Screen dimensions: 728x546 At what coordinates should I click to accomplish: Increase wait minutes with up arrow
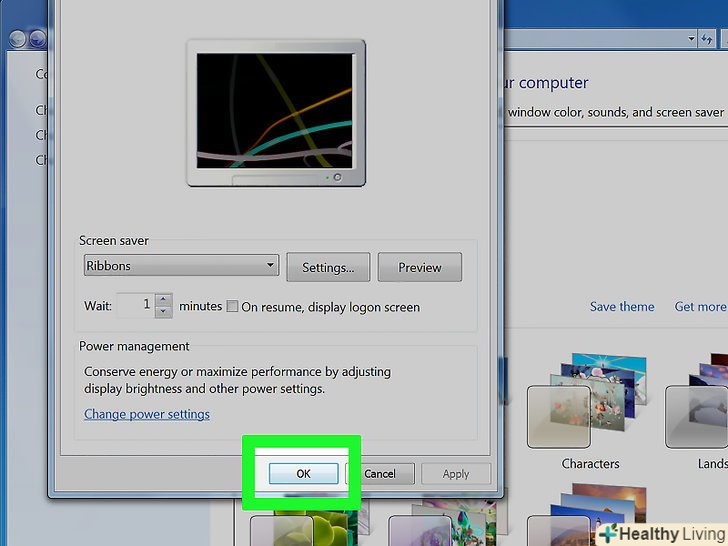tap(164, 300)
